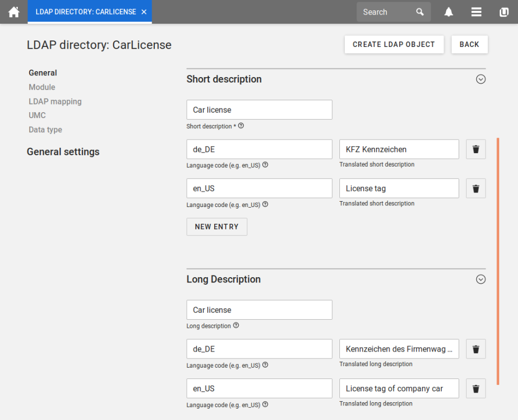
Task: Click the Back button
Action: 469,45
